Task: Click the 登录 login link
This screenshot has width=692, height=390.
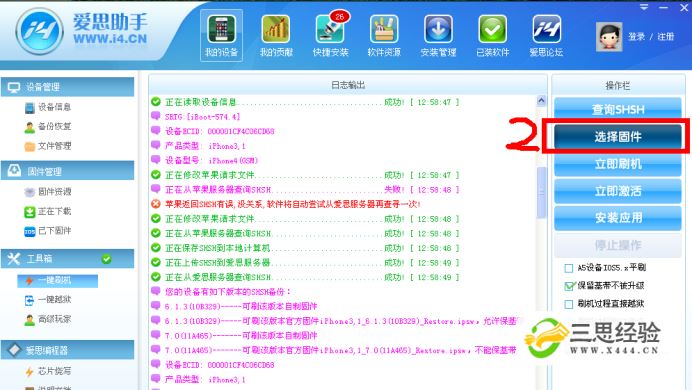Action: coord(636,37)
